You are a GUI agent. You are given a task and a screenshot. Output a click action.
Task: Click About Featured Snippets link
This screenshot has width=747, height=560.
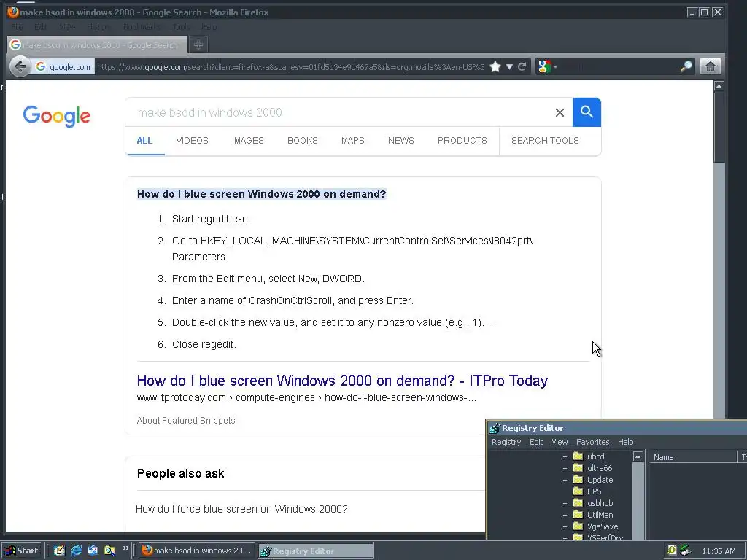(x=186, y=421)
